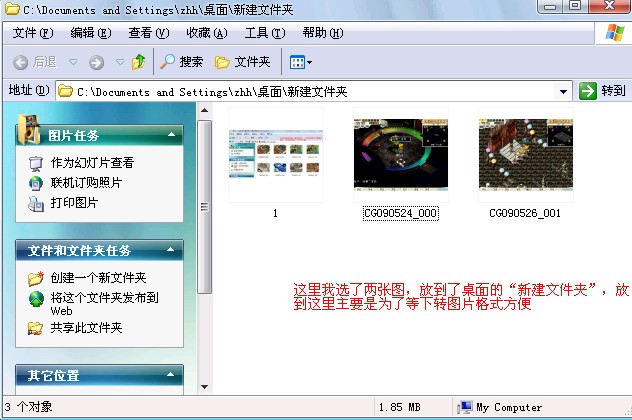Viewport: 632px width, 420px height.
Task: Click 作为幻灯片查看 slideshow task
Action: 92,162
